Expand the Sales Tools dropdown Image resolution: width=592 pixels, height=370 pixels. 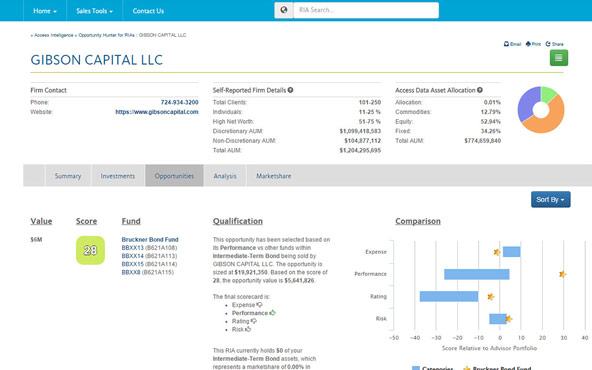tap(94, 11)
